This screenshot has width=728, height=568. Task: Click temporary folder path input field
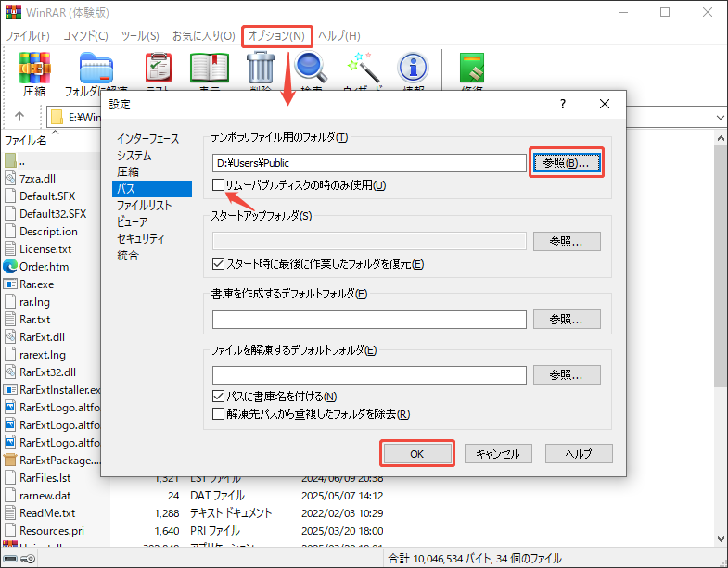pos(369,163)
